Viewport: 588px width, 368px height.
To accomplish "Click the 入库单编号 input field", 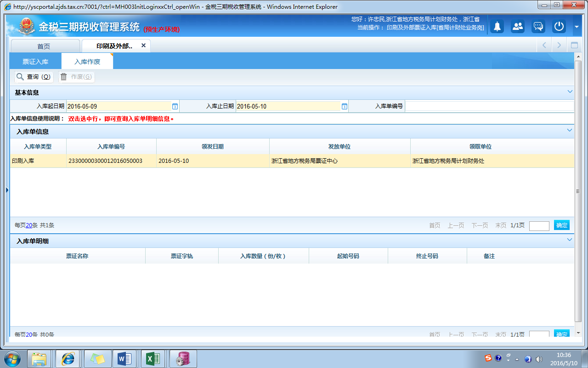I will [489, 106].
